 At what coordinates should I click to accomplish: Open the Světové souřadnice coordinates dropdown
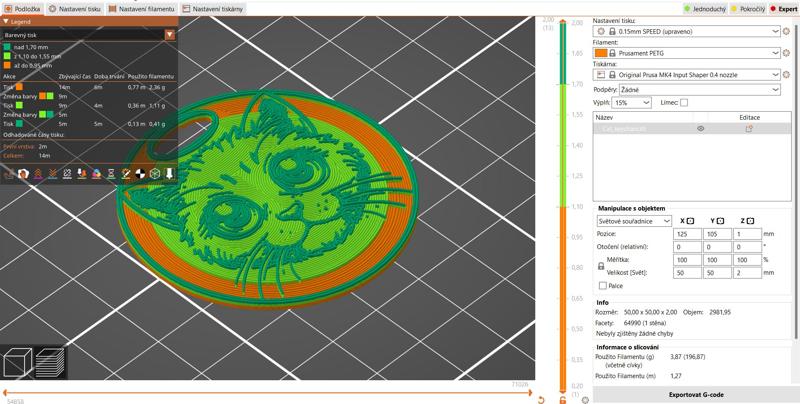[x=634, y=221]
